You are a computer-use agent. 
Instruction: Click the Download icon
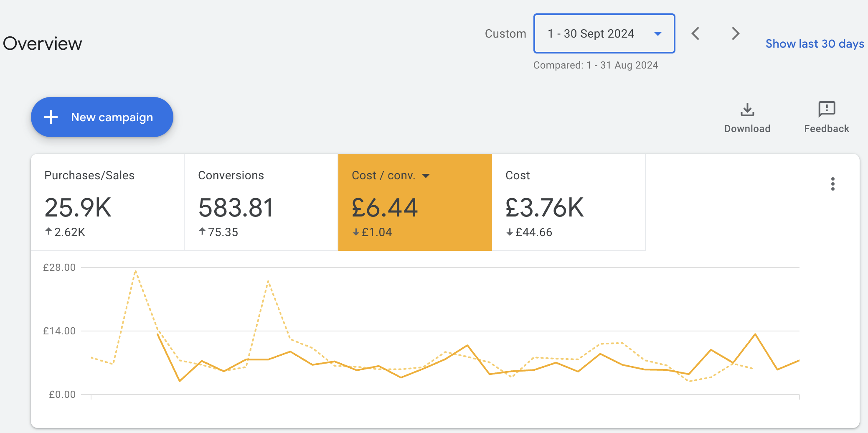(747, 110)
